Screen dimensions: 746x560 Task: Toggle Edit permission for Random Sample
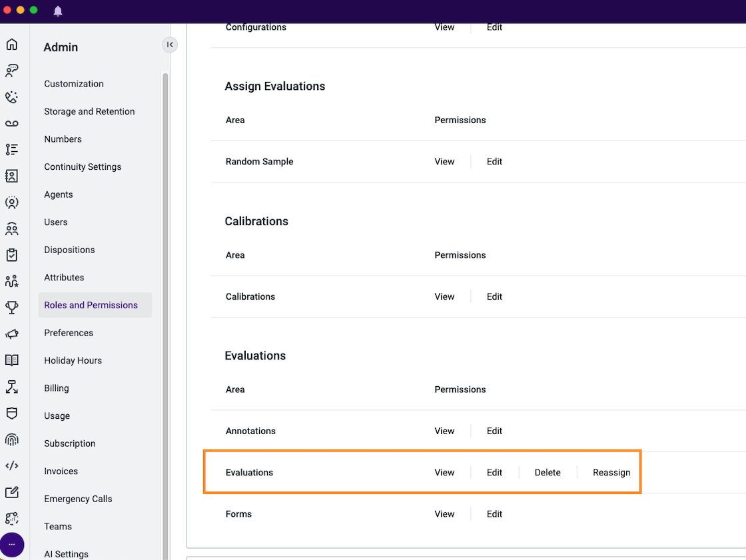pyautogui.click(x=494, y=161)
